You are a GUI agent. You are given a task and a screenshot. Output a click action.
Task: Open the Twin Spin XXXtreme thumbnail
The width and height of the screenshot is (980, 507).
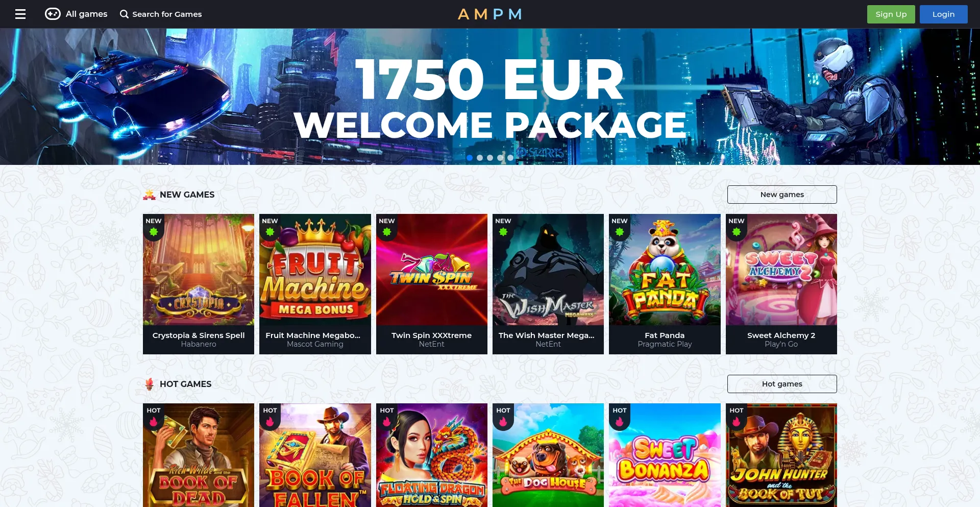(x=432, y=270)
